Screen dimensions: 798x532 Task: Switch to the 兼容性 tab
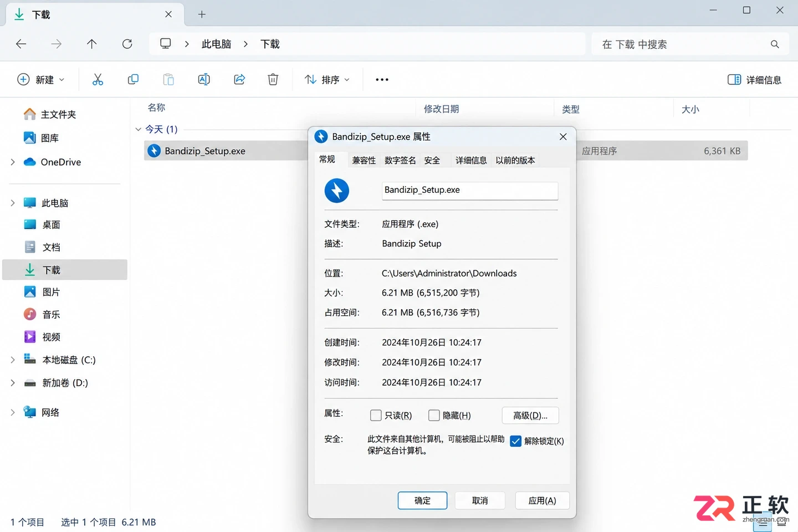click(364, 160)
